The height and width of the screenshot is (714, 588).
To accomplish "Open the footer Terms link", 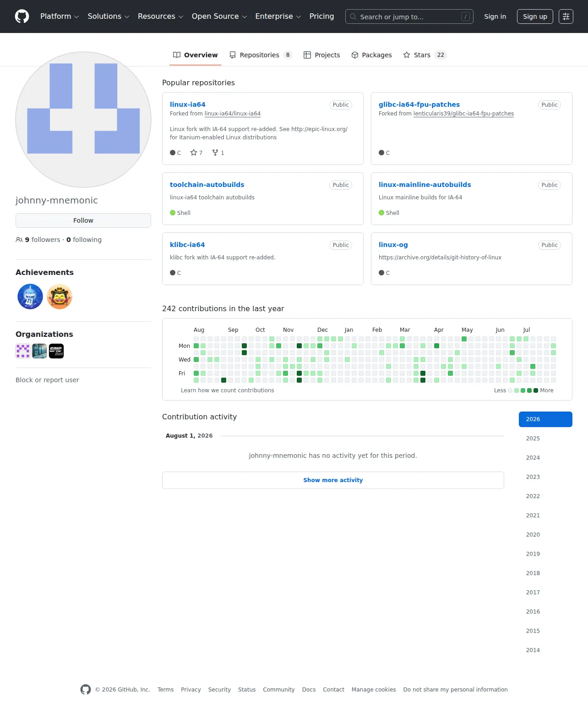I will coord(165,690).
